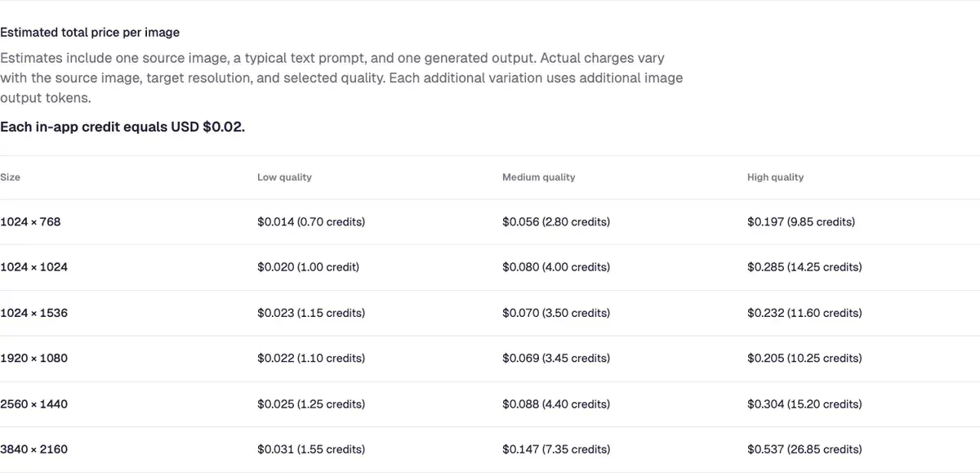Click the $0.014 (0.70 credits) cell
Image resolution: width=980 pixels, height=473 pixels.
(311, 222)
